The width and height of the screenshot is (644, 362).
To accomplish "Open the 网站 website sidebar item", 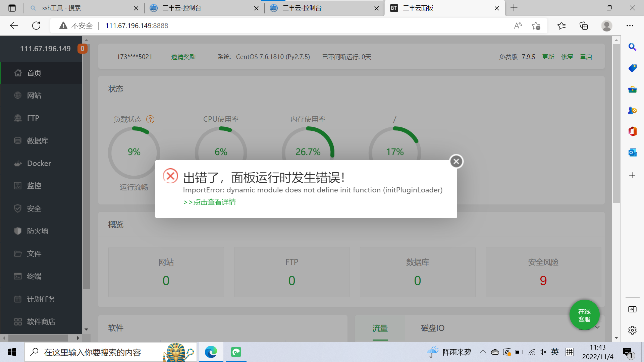I will pos(41,96).
